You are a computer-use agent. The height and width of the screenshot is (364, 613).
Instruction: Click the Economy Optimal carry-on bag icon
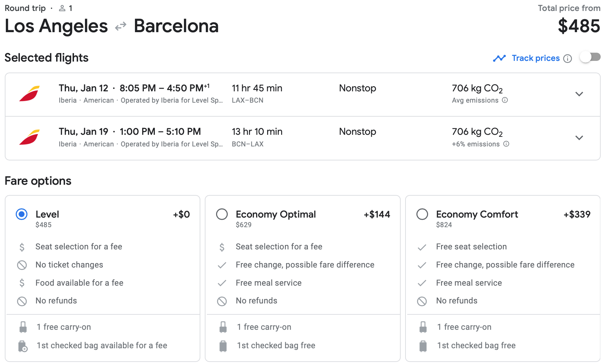coord(223,327)
